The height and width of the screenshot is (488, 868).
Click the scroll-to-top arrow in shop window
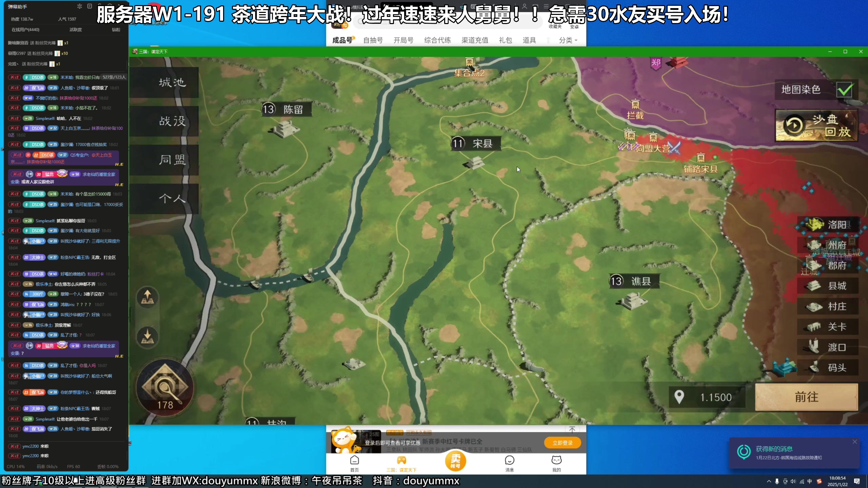[x=572, y=429]
